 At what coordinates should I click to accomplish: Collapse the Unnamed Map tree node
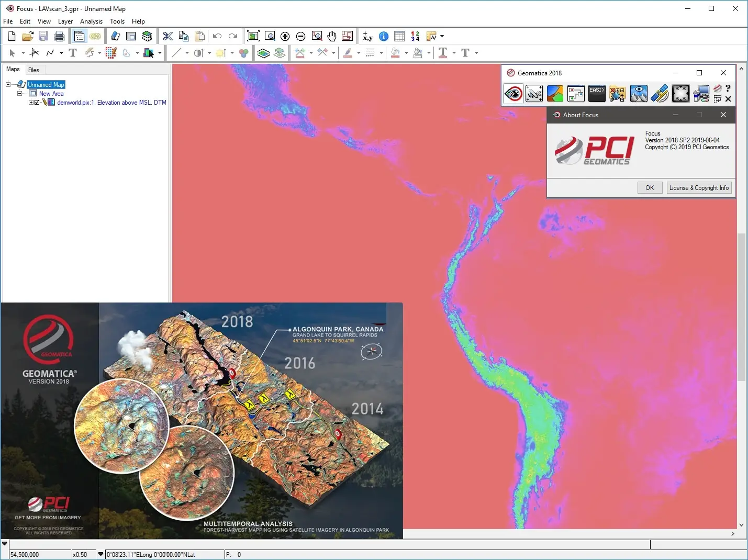click(x=8, y=84)
